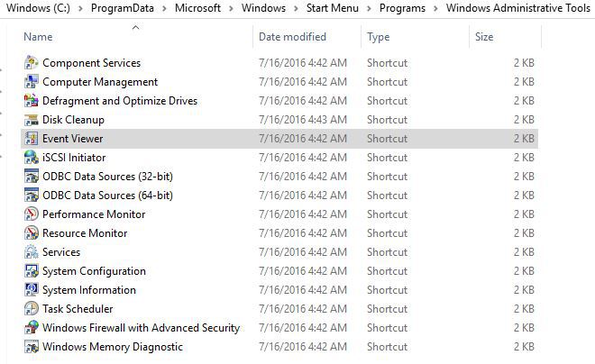The image size is (595, 364).
Task: Select the Windows Memory Diagnostic icon
Action: (32, 347)
